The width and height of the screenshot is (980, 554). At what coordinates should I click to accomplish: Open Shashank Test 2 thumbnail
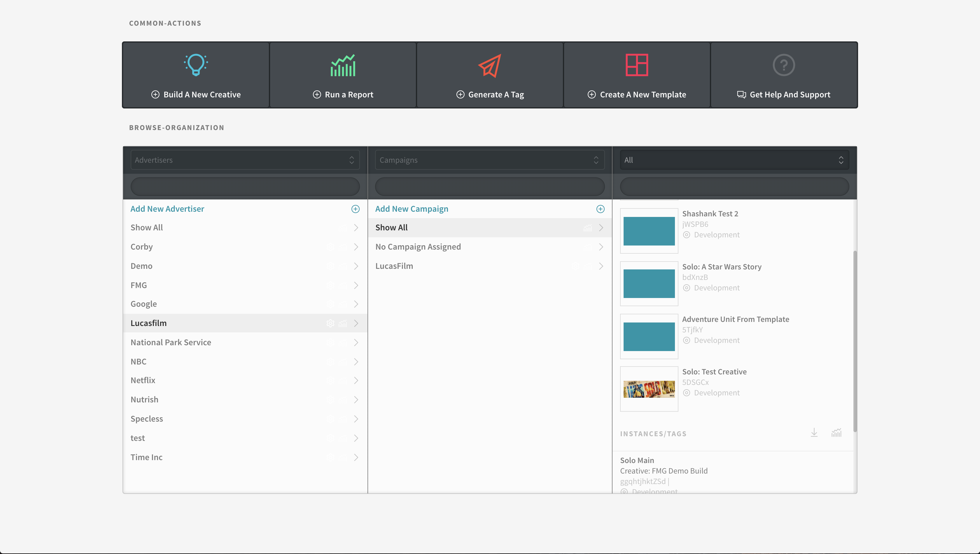[649, 231]
